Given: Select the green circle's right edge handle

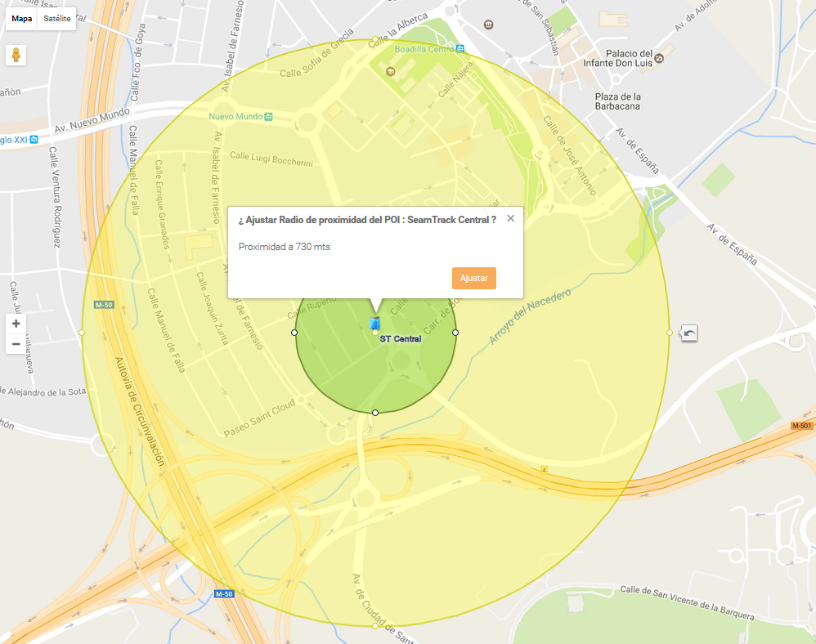Looking at the screenshot, I should pos(455,333).
